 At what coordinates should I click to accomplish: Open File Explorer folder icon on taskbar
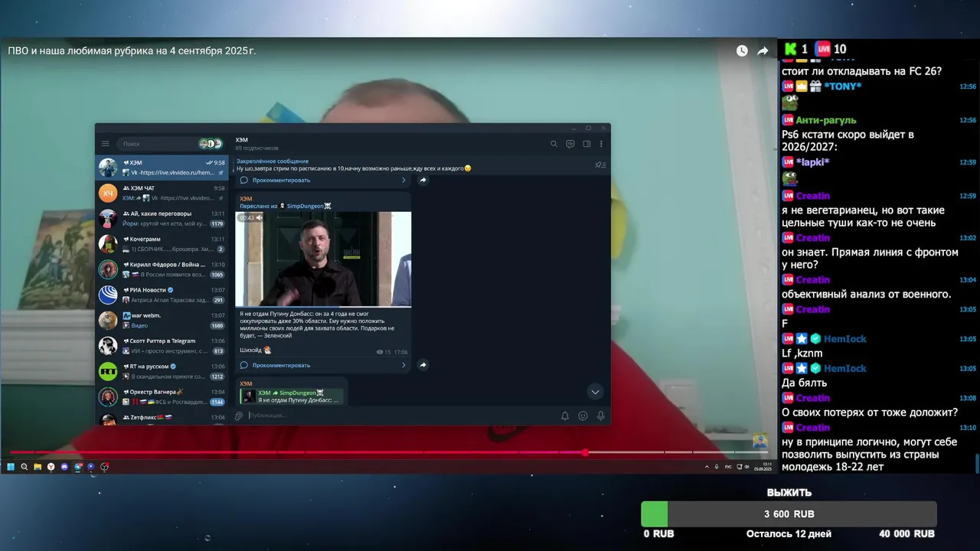[37, 467]
